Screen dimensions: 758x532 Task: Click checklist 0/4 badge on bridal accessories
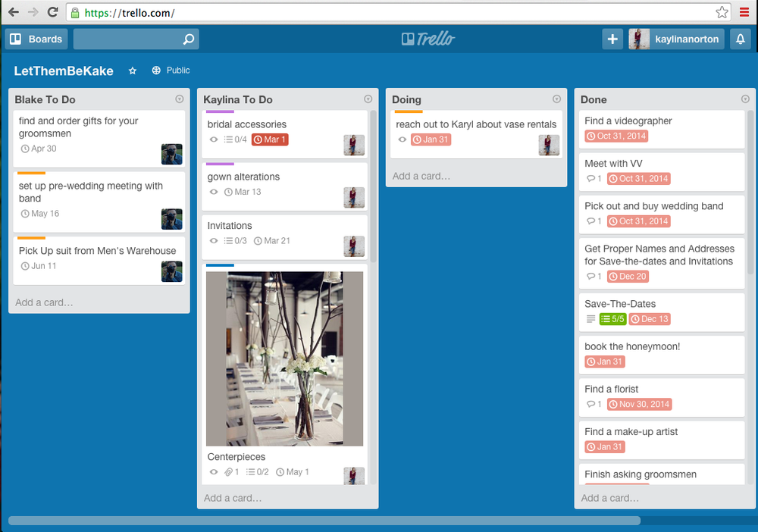(x=236, y=139)
